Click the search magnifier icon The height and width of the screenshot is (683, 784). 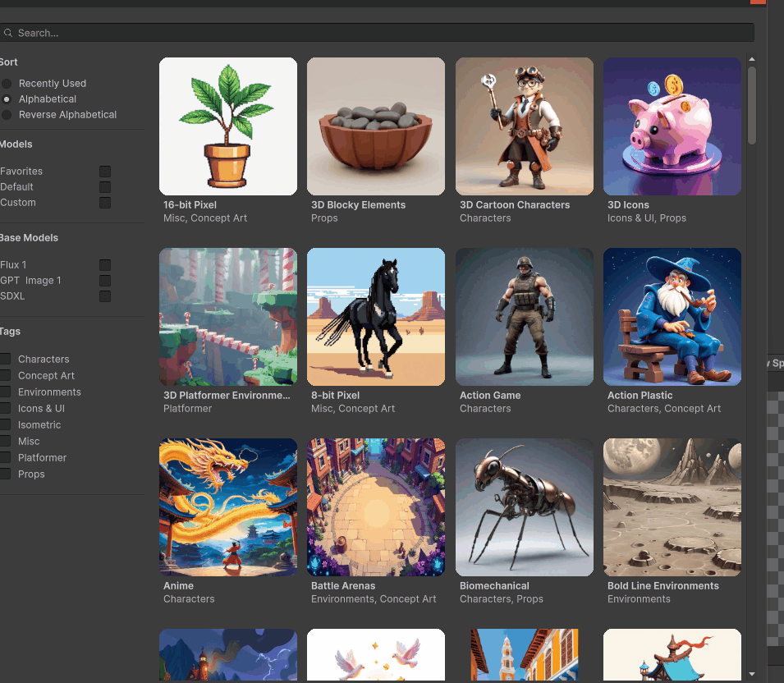coord(7,33)
